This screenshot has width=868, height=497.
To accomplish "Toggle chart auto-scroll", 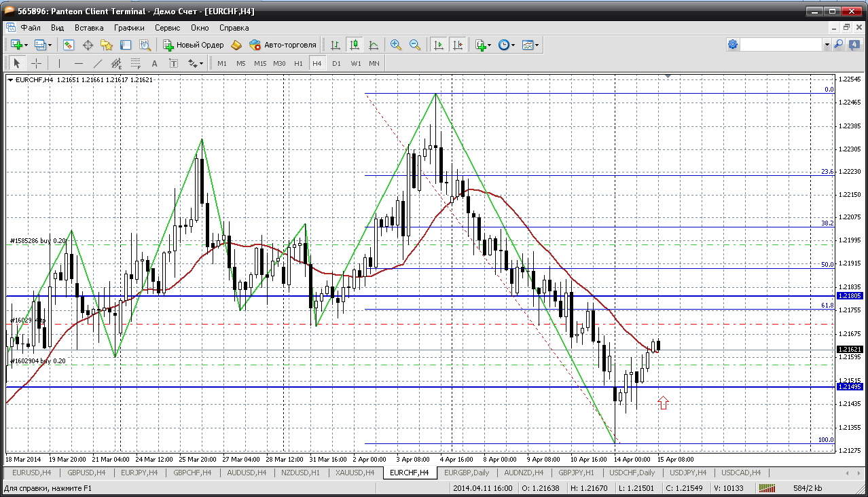I will [x=439, y=45].
